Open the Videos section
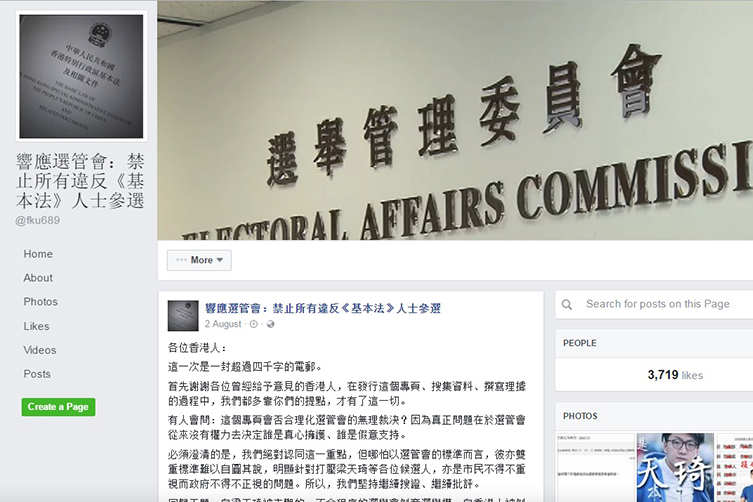This screenshot has width=753, height=502. [39, 350]
